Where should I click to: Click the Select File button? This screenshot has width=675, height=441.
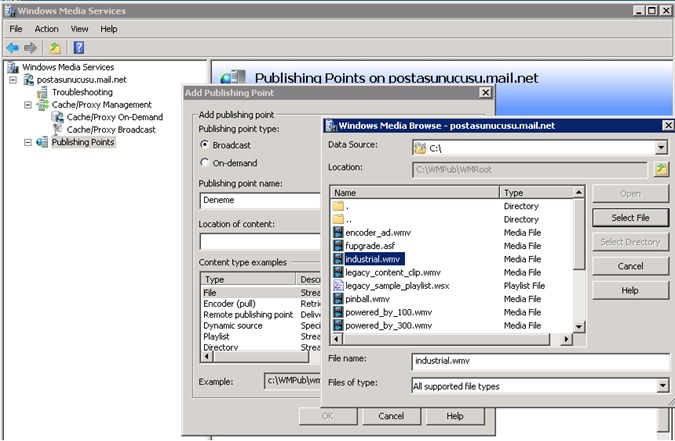(629, 217)
